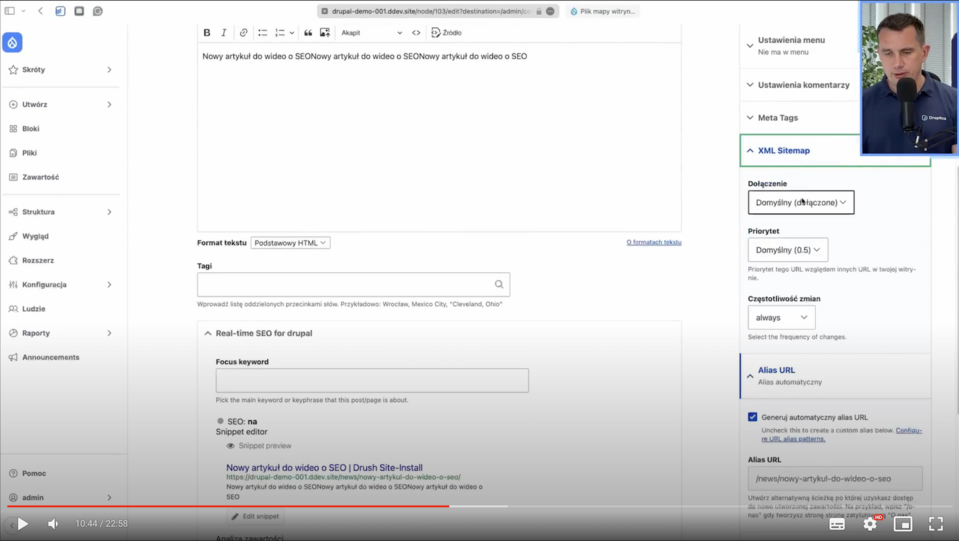Switch to miniplayer mode
The image size is (959, 541).
click(x=903, y=524)
